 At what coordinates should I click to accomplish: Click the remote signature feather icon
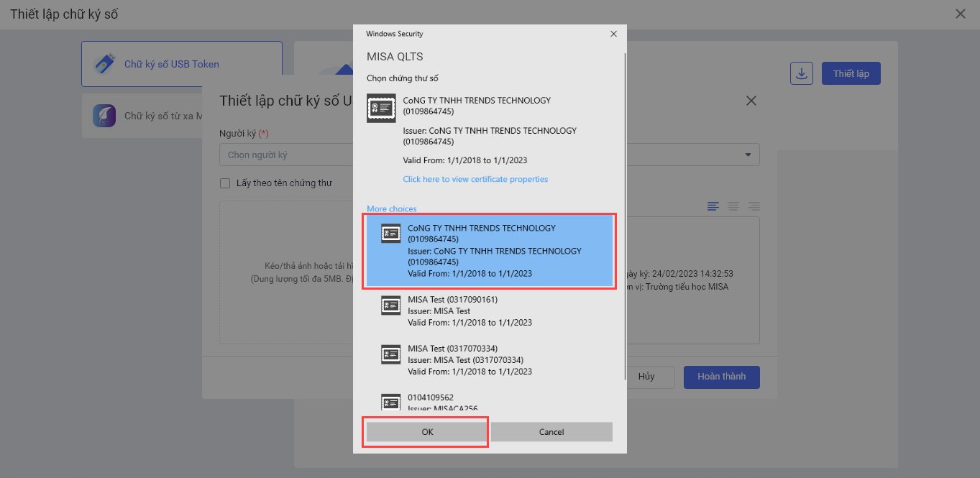pyautogui.click(x=105, y=116)
